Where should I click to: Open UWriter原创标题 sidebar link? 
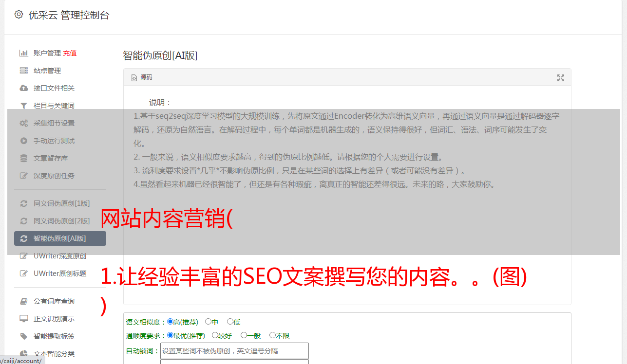(60, 273)
